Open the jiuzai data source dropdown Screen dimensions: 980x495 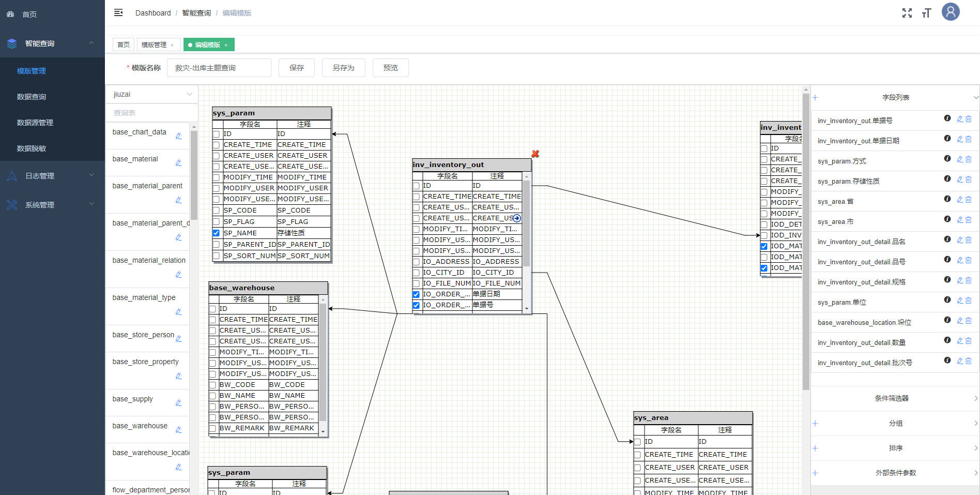152,94
